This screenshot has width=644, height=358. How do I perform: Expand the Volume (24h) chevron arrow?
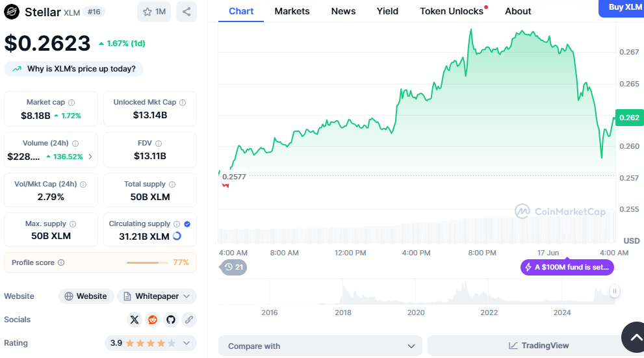coord(90,157)
